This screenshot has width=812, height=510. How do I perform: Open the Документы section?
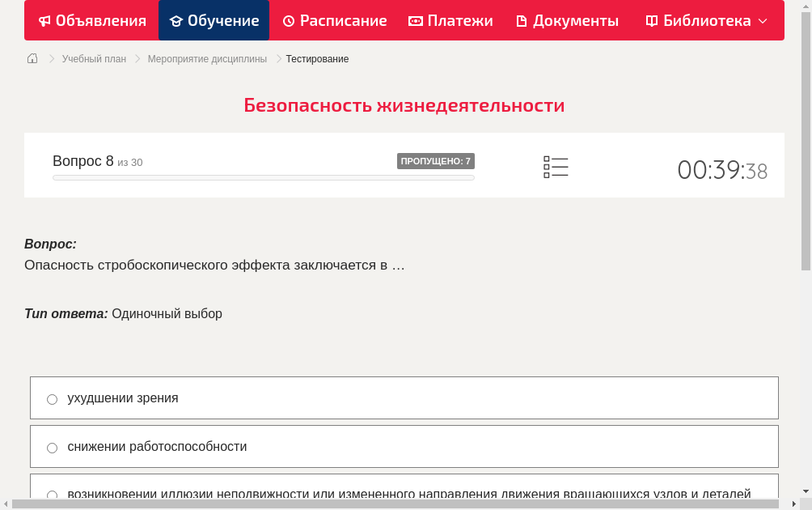point(574,20)
